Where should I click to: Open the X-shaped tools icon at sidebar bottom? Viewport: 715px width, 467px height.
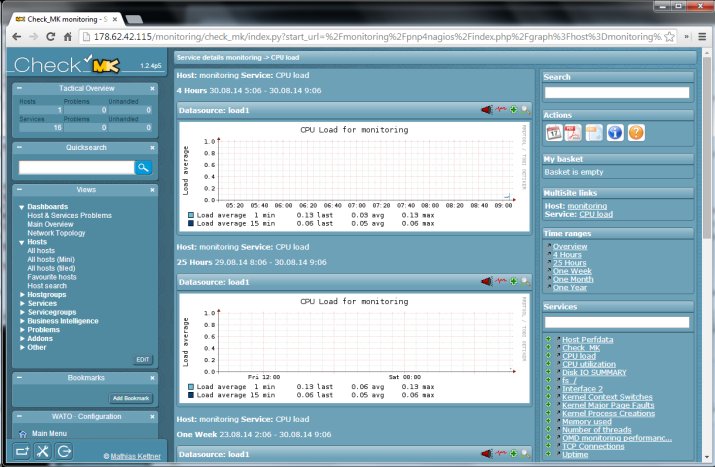[x=42, y=451]
